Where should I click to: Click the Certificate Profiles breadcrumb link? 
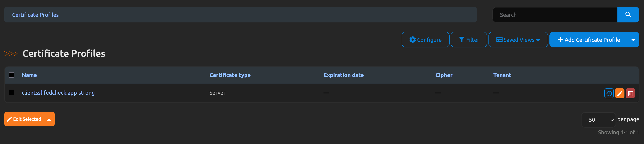36,15
